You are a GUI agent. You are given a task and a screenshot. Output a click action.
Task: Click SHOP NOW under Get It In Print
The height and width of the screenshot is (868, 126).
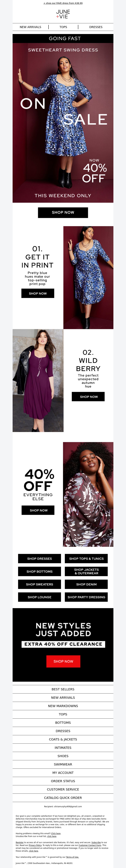38,294
